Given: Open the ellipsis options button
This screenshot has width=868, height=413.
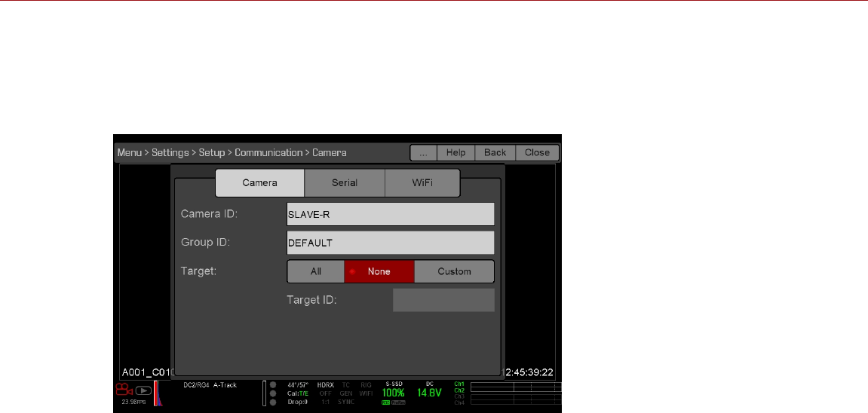Looking at the screenshot, I should 424,152.
